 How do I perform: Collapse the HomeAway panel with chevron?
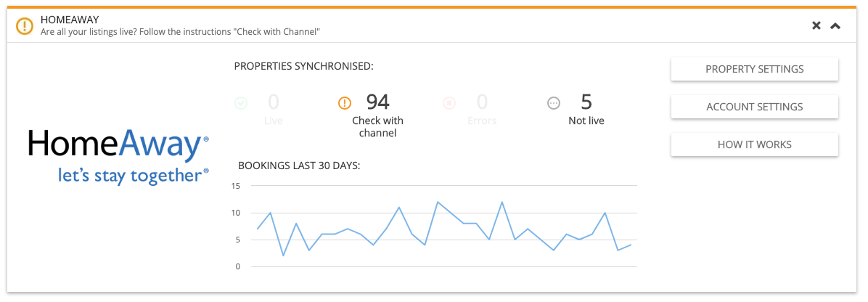(x=835, y=25)
